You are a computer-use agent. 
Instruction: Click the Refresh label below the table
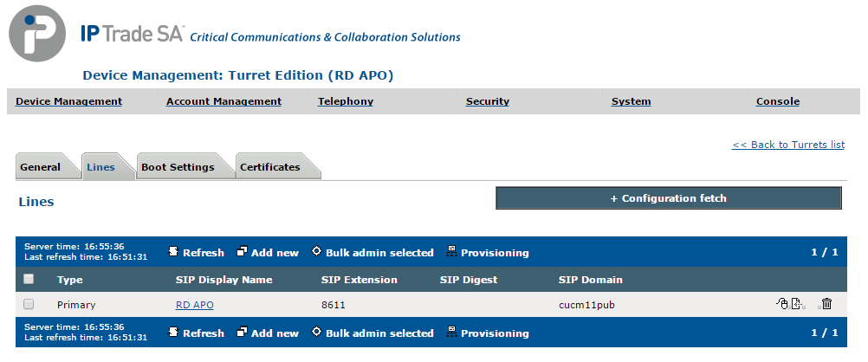coord(204,333)
